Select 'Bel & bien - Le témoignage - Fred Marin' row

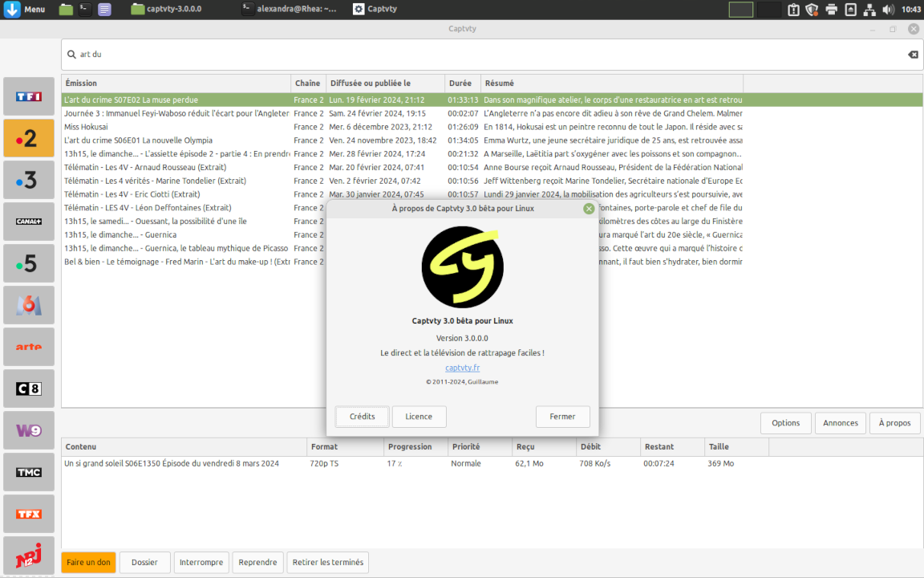[193, 262]
